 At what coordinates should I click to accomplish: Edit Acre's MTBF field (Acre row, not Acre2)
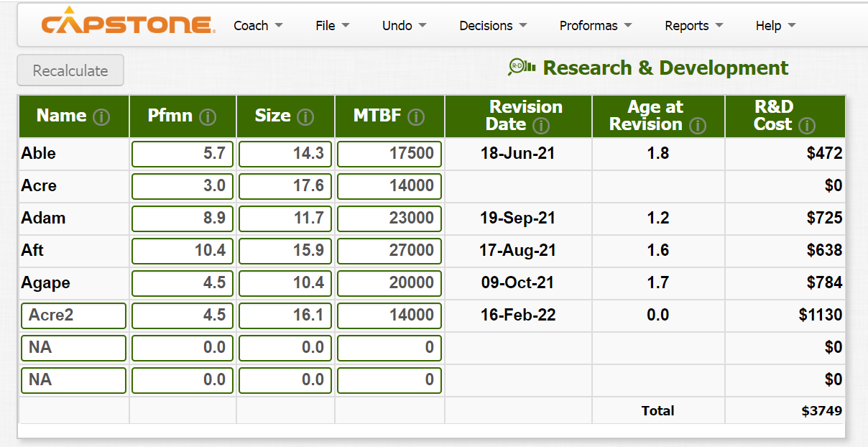coord(389,186)
